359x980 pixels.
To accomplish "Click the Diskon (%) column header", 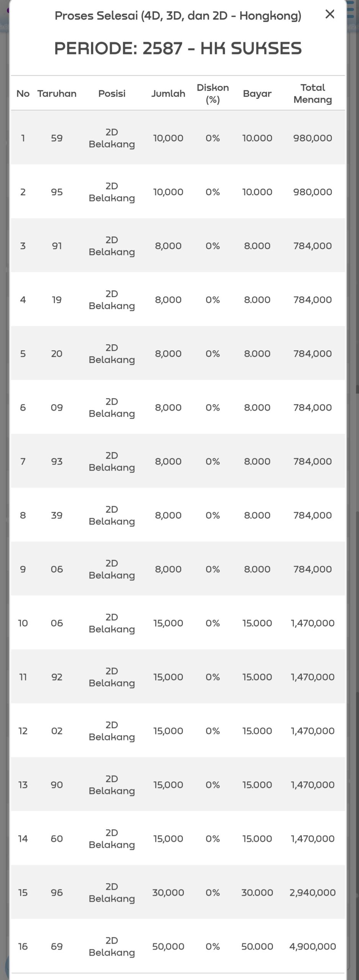I will (213, 93).
